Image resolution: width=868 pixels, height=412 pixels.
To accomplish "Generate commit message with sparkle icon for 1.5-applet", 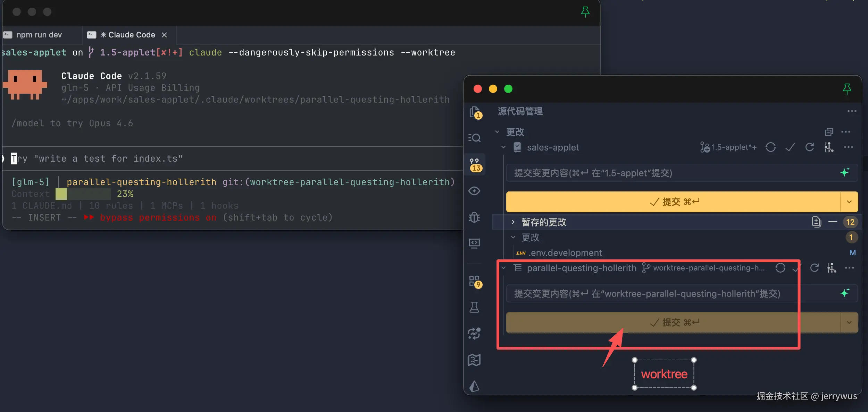I will (845, 172).
